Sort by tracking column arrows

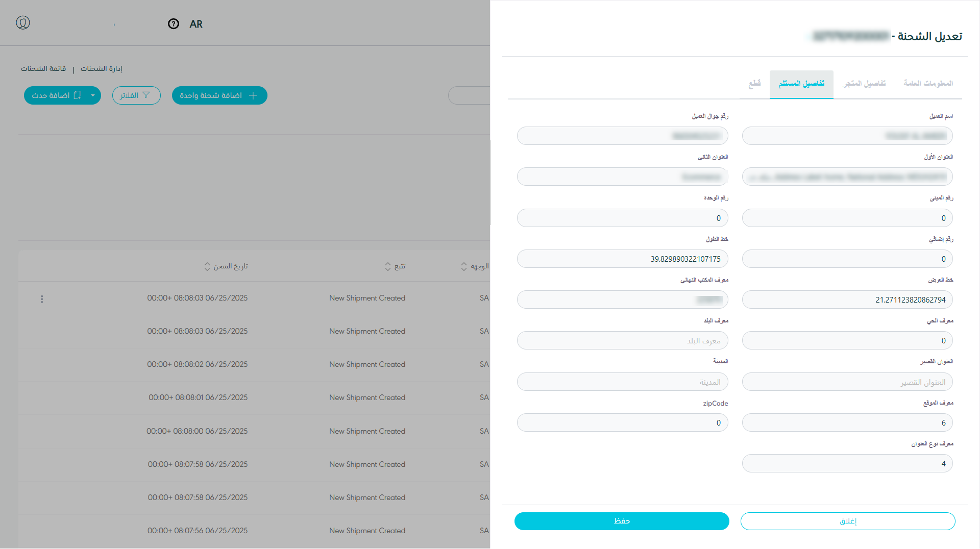pyautogui.click(x=388, y=266)
